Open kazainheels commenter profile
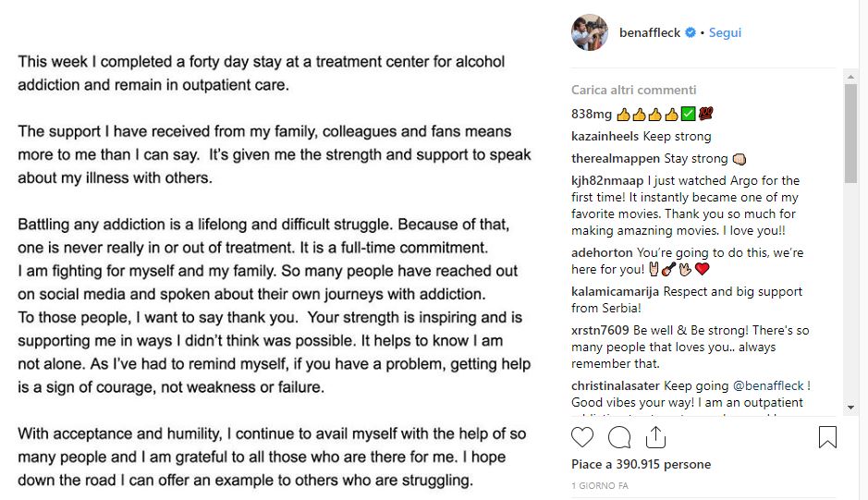The image size is (868, 500). 605,136
